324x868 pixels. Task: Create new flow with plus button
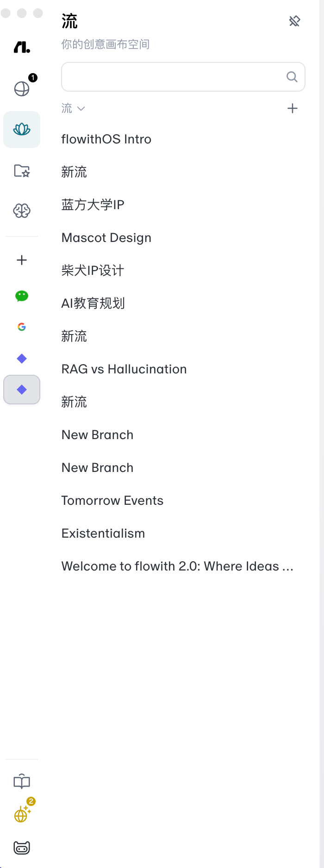pyautogui.click(x=293, y=108)
